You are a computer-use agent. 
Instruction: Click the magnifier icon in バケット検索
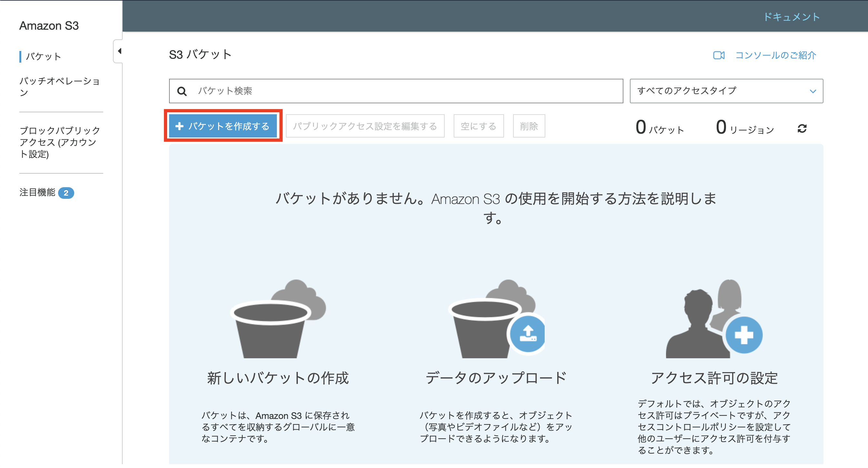coord(182,91)
